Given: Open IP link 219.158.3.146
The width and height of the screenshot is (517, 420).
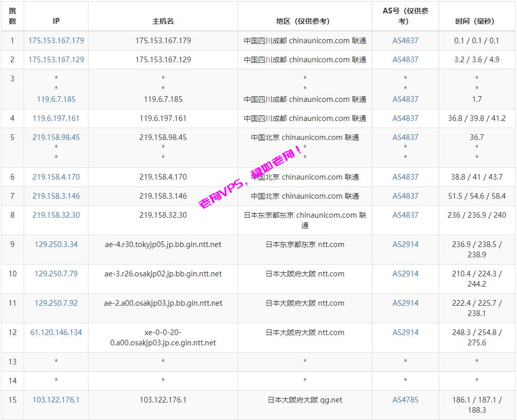Looking at the screenshot, I should [56, 196].
